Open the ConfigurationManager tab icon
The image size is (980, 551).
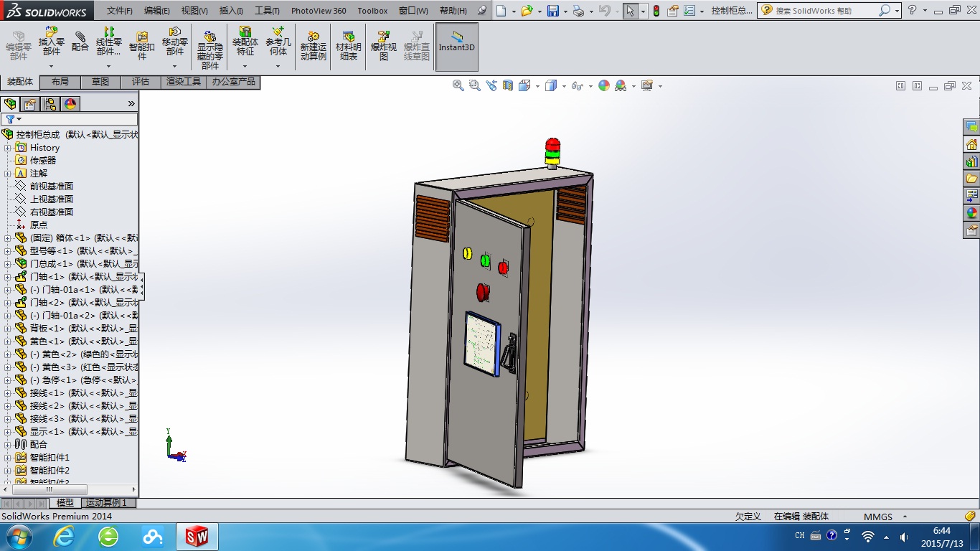50,104
